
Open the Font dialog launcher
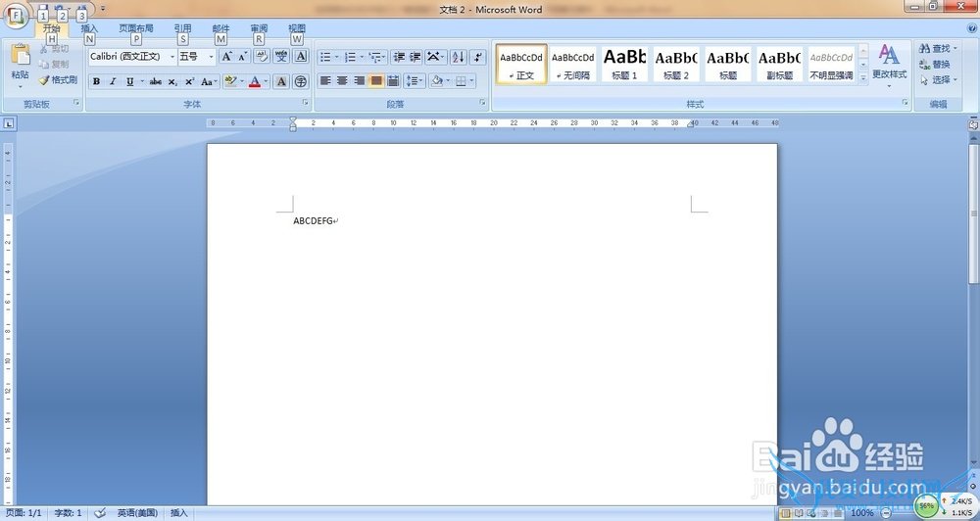pos(306,103)
